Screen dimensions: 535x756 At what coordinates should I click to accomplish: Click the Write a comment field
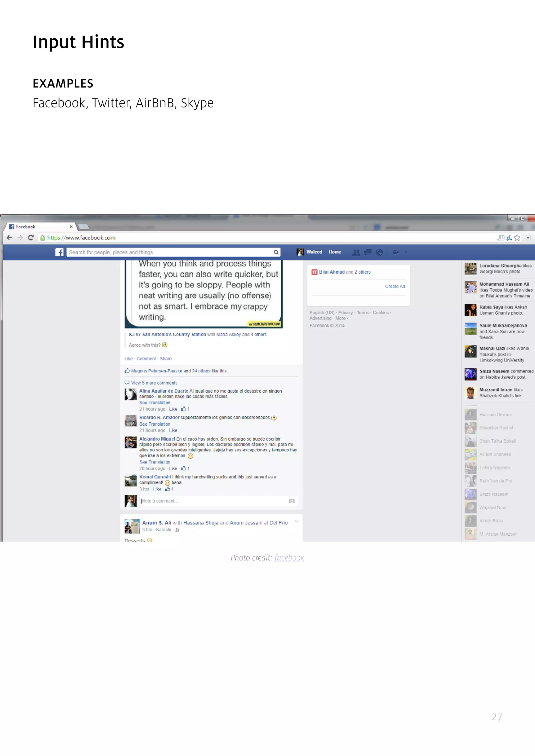point(219,501)
